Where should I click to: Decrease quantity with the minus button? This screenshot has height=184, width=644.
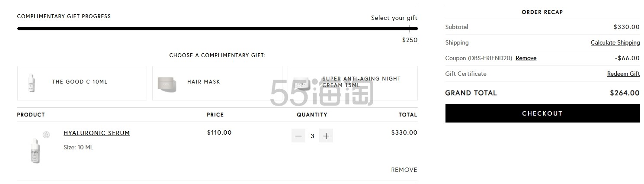point(298,136)
